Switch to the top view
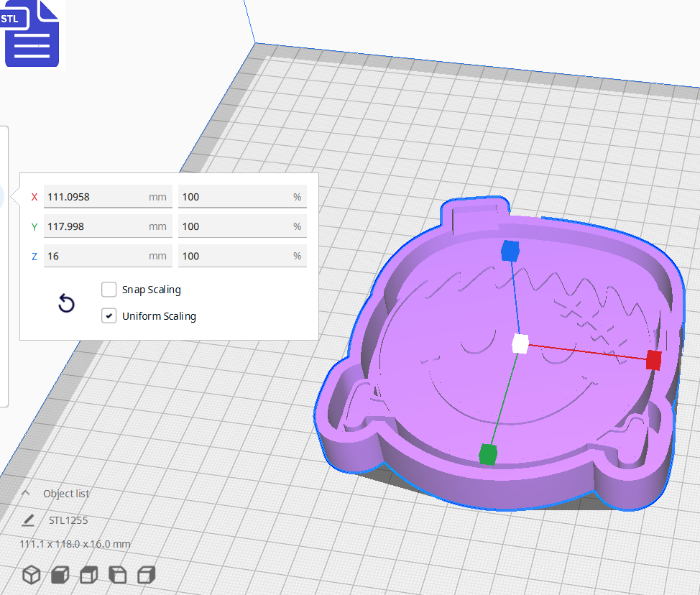 click(88, 574)
